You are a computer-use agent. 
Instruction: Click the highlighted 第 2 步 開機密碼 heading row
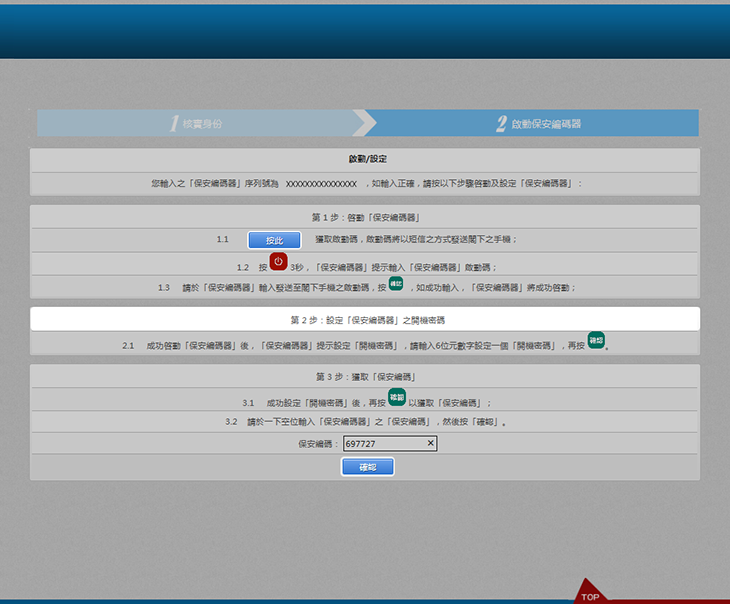(365, 319)
